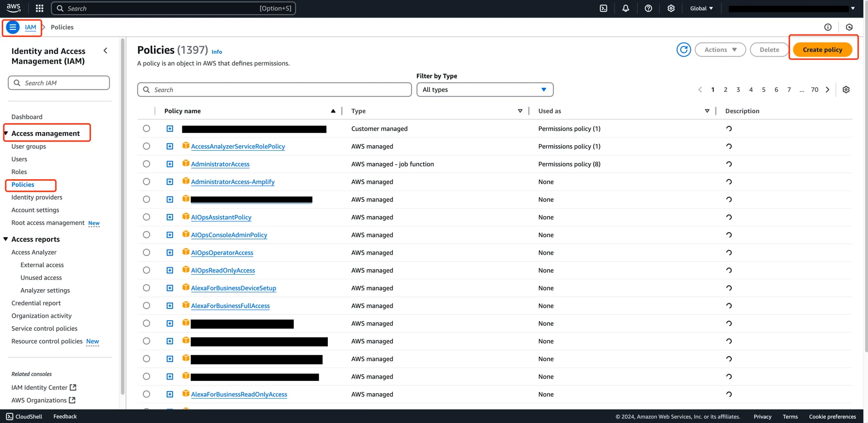Click the Type column sort arrow
868x423 pixels.
tap(520, 111)
